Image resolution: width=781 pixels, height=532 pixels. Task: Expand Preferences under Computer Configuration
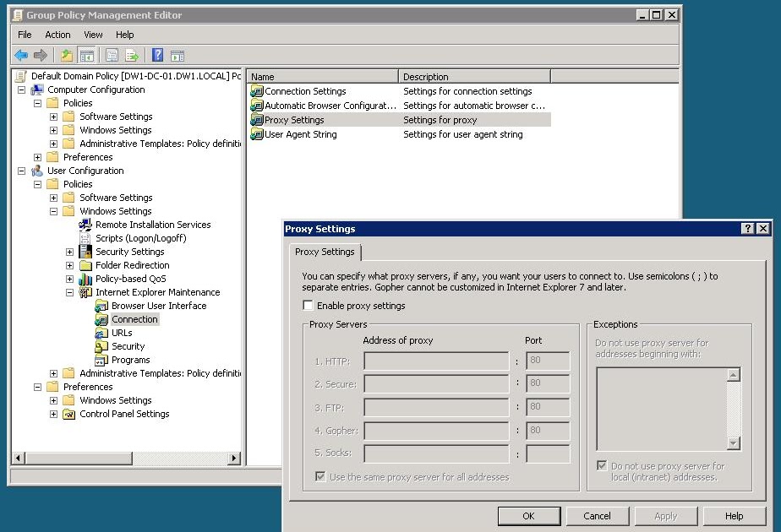coord(37,157)
